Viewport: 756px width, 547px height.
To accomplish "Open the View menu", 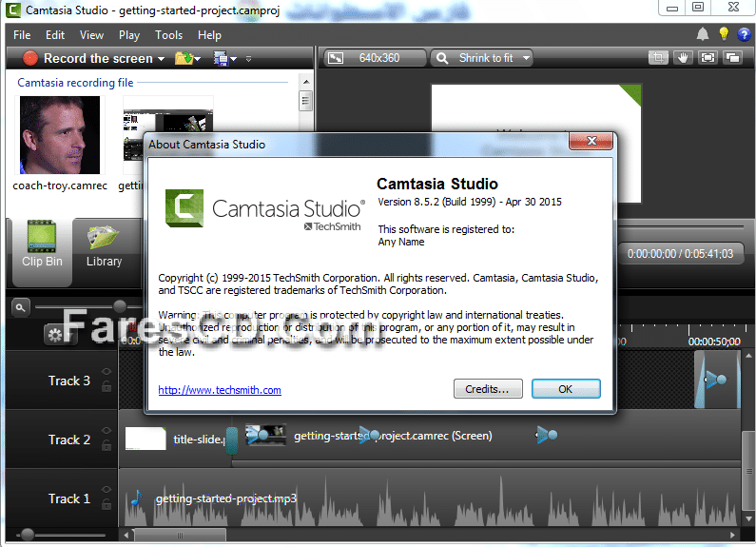I will 91,35.
